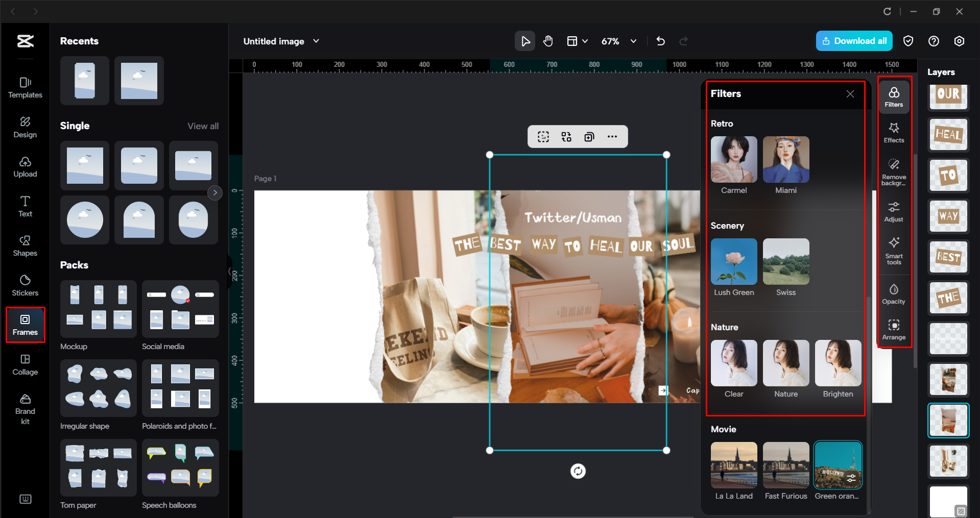The height and width of the screenshot is (518, 980).
Task: Open the Templates sidebar panel
Action: coord(25,88)
